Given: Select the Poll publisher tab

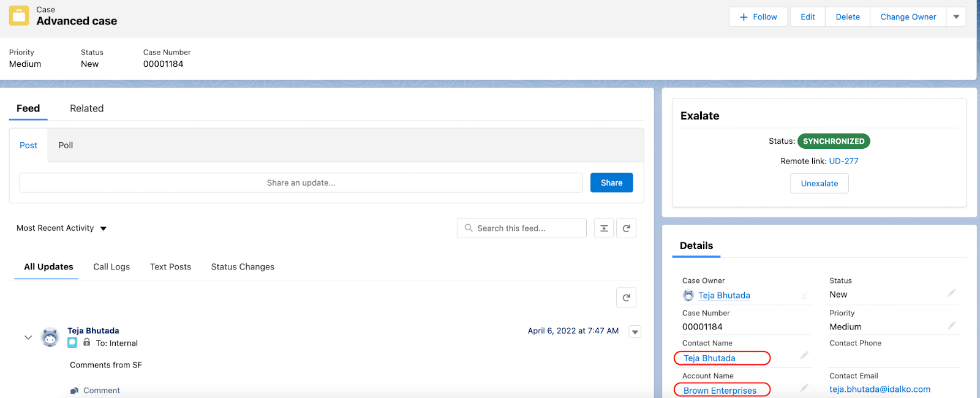Looking at the screenshot, I should [66, 145].
